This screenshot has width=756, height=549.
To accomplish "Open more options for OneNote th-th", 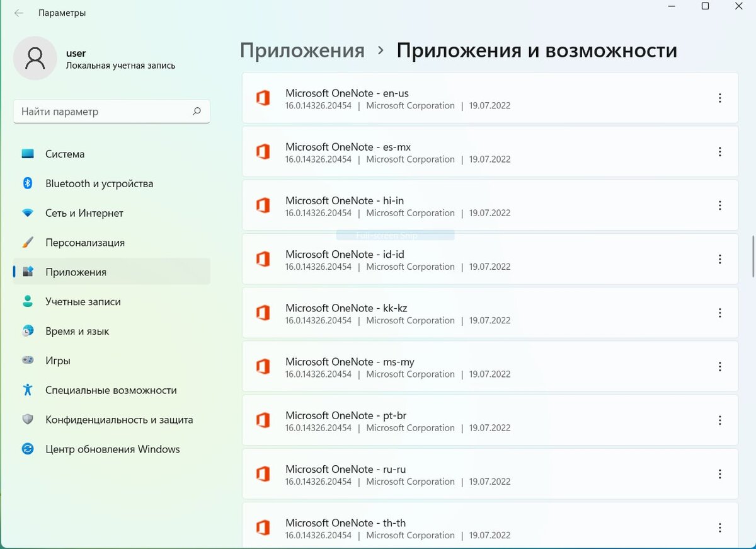I will pos(720,528).
